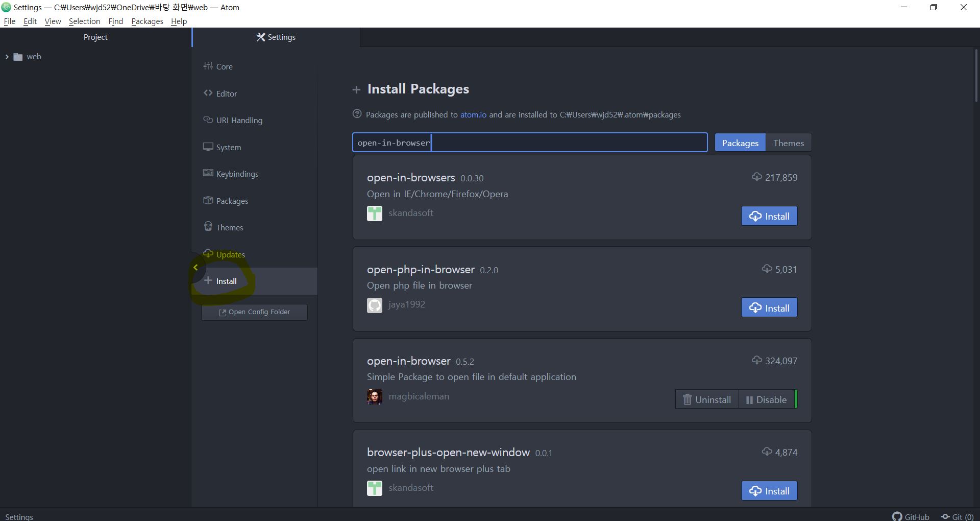Viewport: 980px width, 521px height.
Task: Click the magbicaleman author name
Action: [419, 396]
